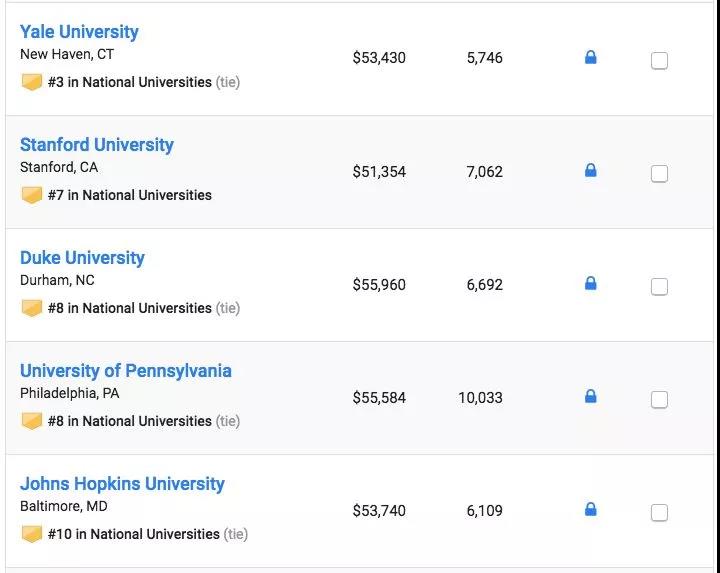Viewport: 720px width, 573px height.
Task: Enable the University of Pennsylvania checkbox
Action: [659, 400]
